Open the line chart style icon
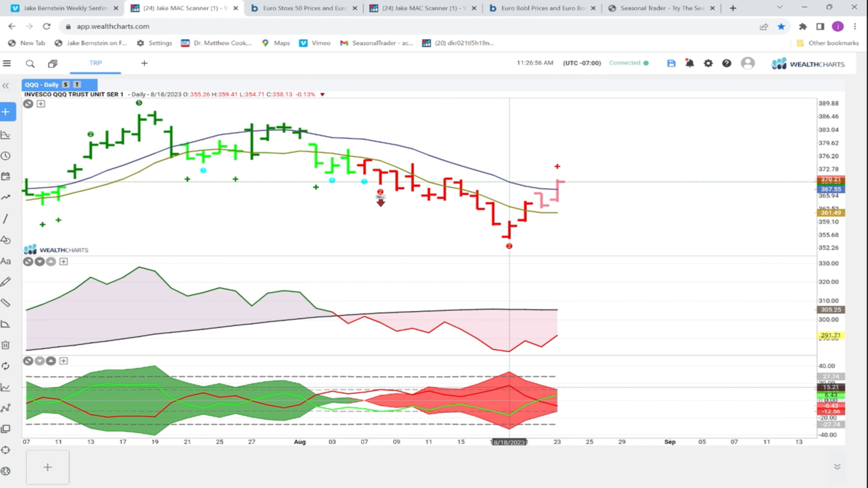The image size is (868, 488). coord(5,387)
